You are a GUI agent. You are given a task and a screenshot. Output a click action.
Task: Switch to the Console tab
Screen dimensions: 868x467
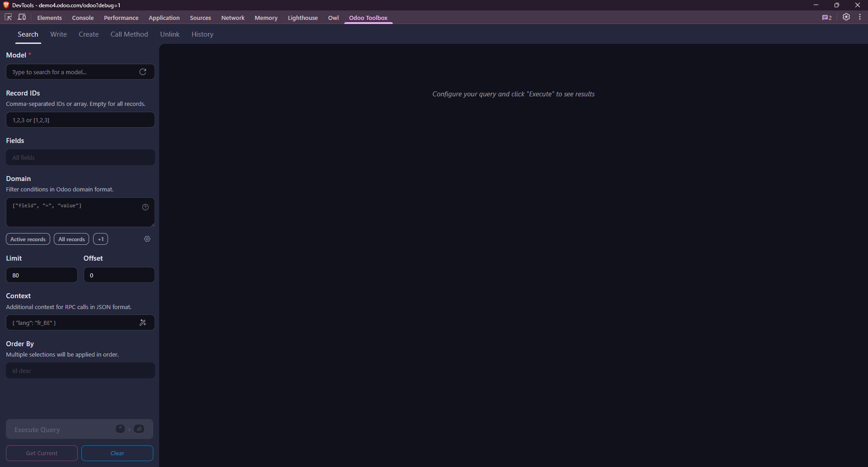tap(83, 18)
